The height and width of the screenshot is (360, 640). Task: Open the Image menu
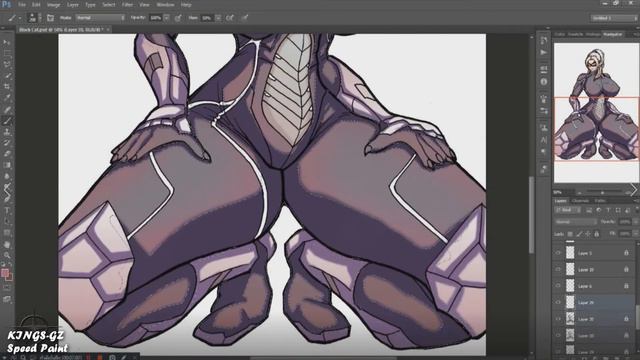53,5
